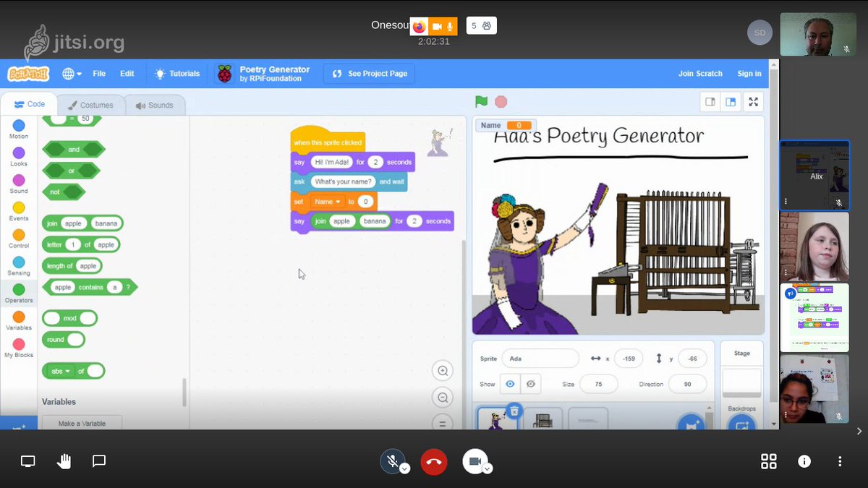Open the Jitsi chat panel
The image size is (868, 488).
coord(99,461)
